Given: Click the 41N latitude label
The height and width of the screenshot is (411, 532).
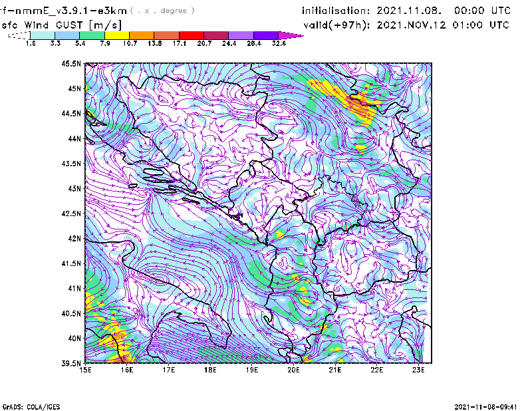Looking at the screenshot, I should (x=74, y=288).
